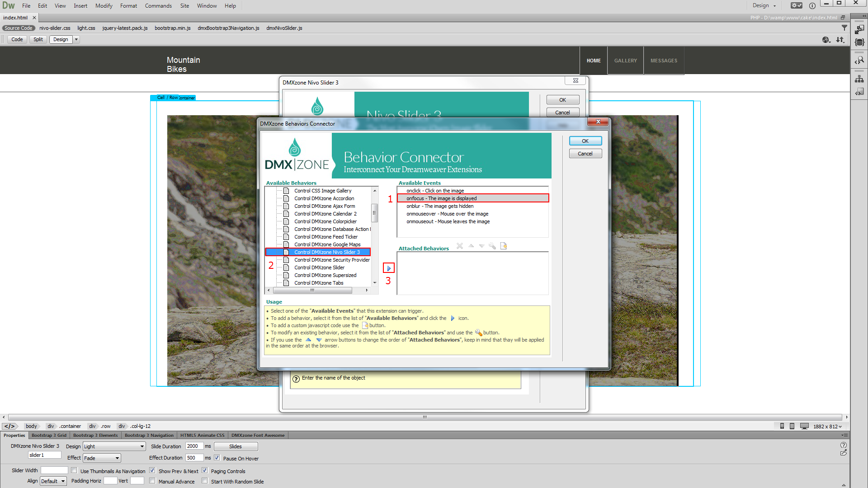The width and height of the screenshot is (868, 488).
Task: Open the window size 1882 x 812 dropdown
Action: (828, 426)
